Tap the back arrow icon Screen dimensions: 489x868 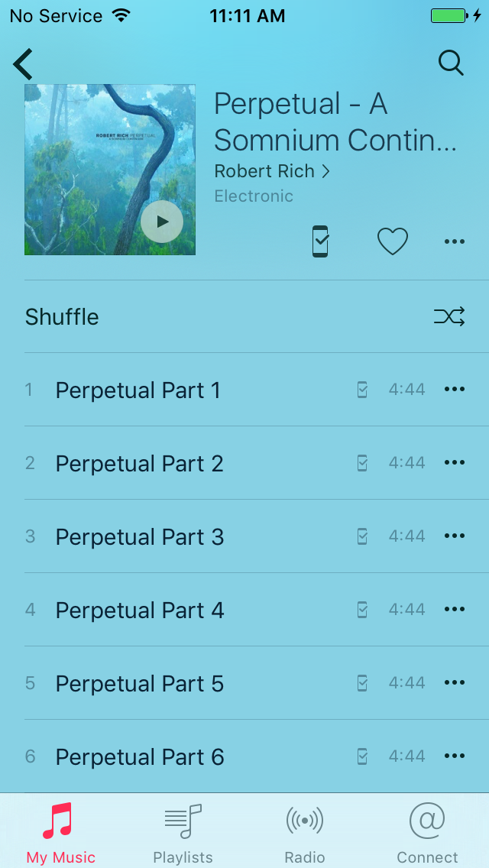[x=23, y=64]
